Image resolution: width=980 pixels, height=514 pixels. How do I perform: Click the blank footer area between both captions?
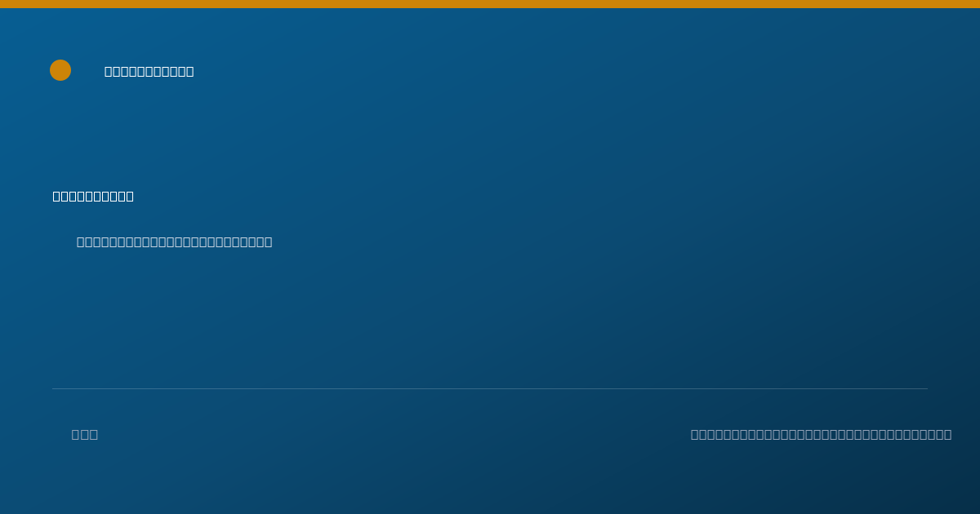tap(392, 435)
